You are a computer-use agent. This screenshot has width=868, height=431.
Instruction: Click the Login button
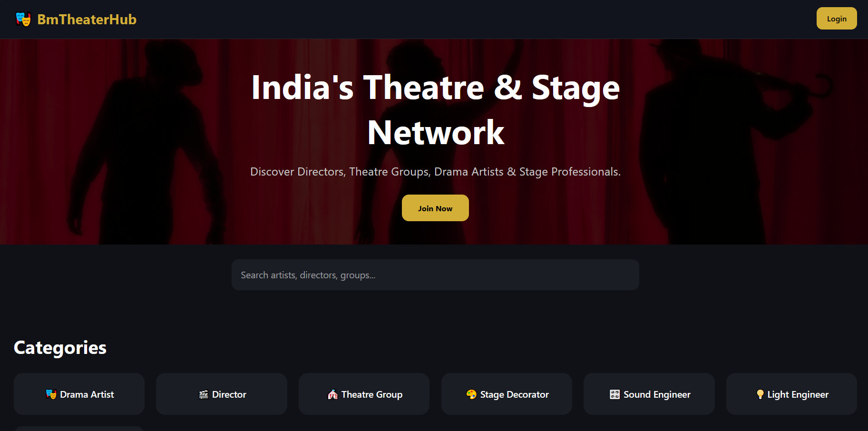(x=837, y=19)
